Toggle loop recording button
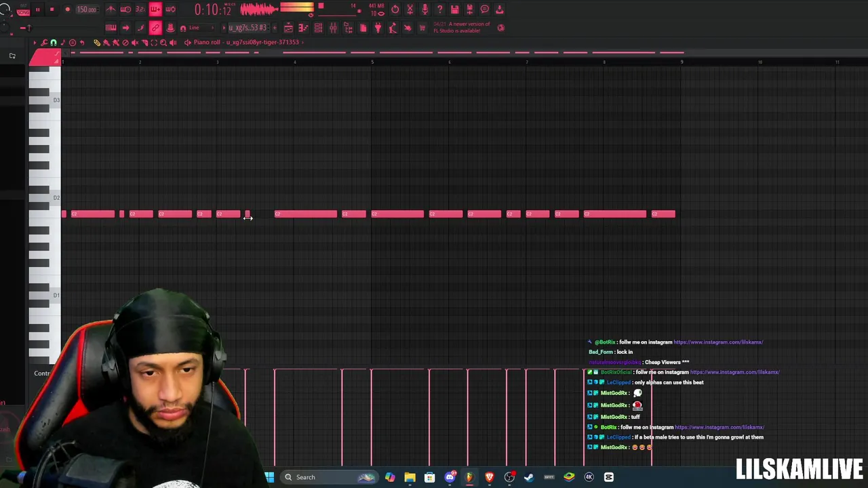 pos(171,9)
